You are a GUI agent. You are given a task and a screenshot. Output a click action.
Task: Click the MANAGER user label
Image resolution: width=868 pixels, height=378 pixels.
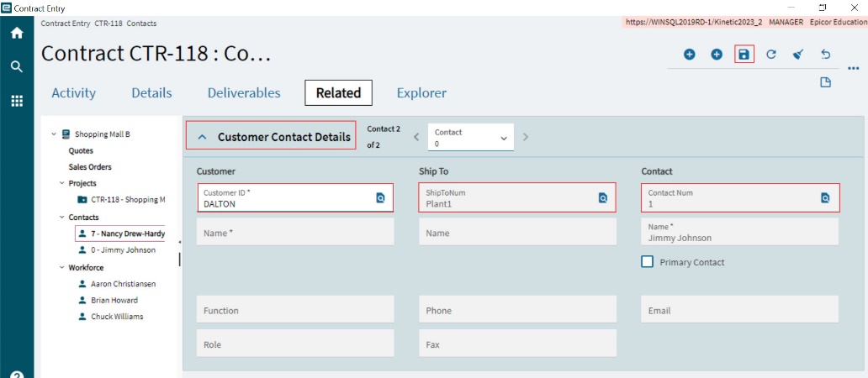click(786, 22)
